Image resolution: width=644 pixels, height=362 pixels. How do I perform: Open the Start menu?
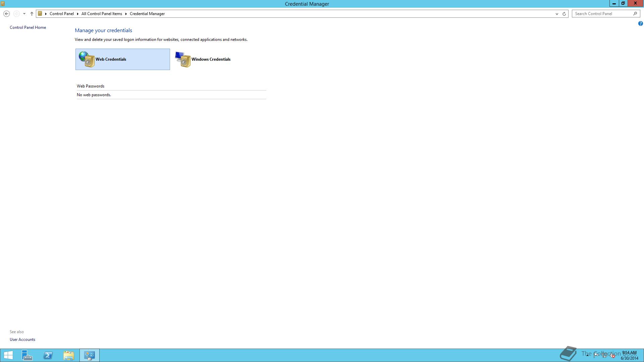[8, 355]
